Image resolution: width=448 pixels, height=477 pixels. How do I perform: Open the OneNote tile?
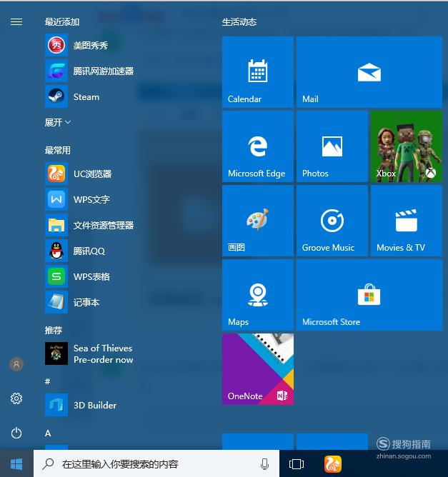click(x=258, y=369)
